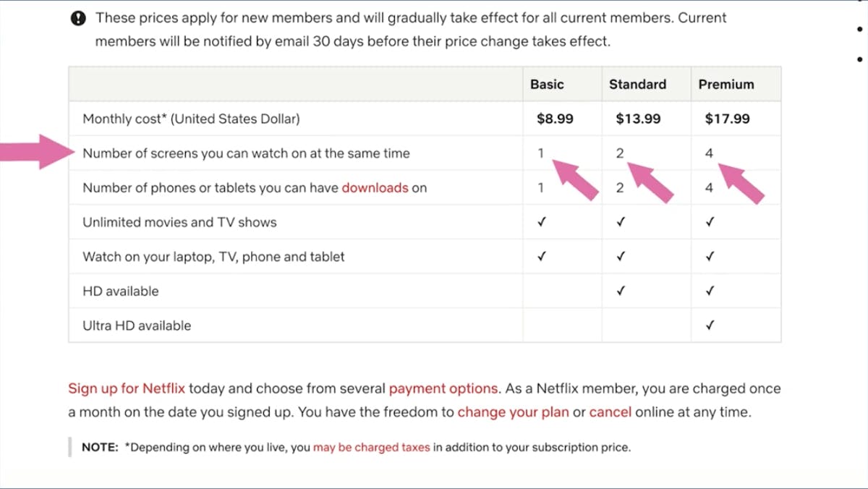Screen dimensions: 868x489
Task: Click Basic checkmark for Unlimited movies
Action: tap(540, 222)
